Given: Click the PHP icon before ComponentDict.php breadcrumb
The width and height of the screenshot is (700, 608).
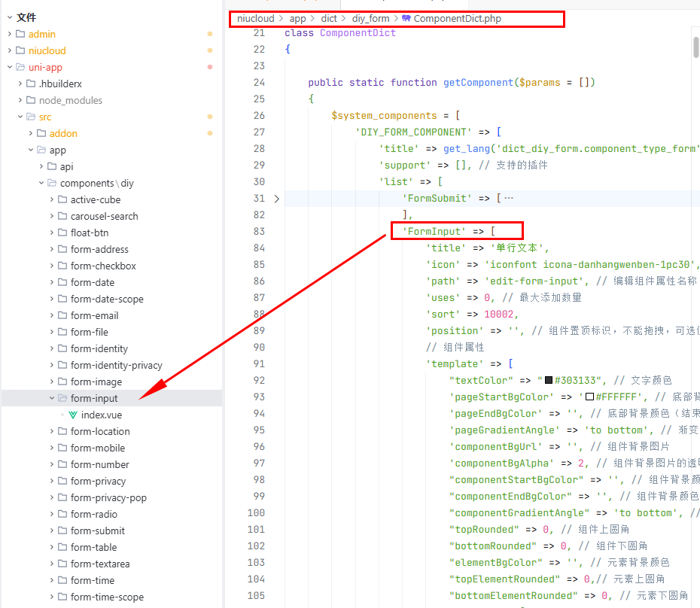Looking at the screenshot, I should (x=406, y=18).
